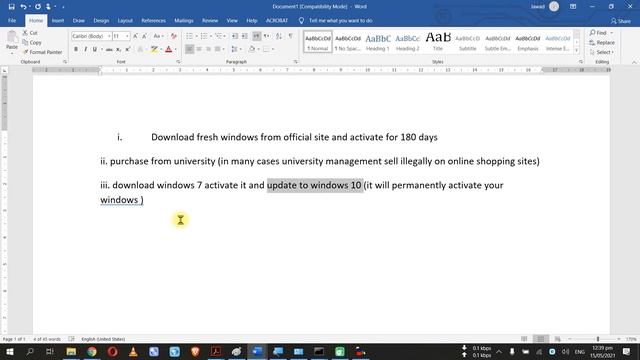Adjust the zoom slider handle
This screenshot has height=360, width=640.
(x=598, y=339)
